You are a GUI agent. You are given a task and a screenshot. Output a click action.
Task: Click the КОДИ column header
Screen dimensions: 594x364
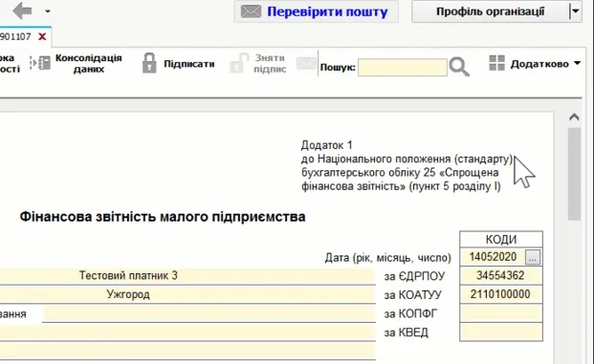(x=501, y=240)
